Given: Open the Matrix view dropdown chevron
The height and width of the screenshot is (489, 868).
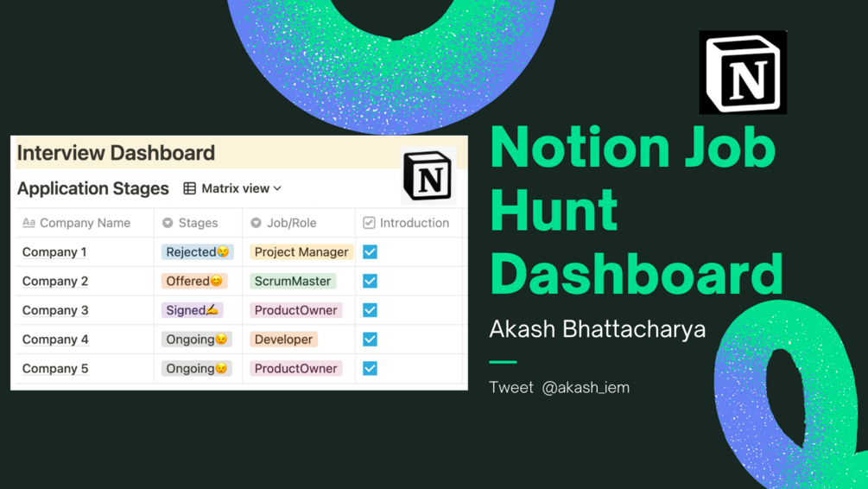Looking at the screenshot, I should [277, 189].
